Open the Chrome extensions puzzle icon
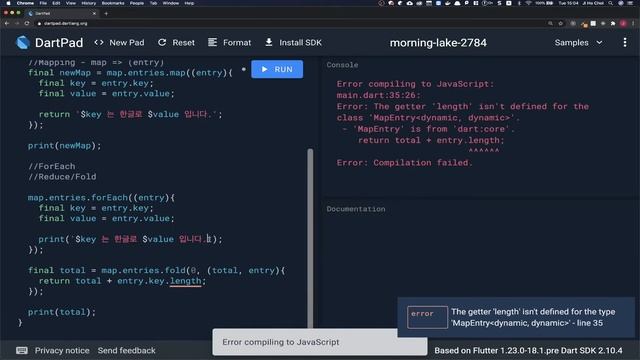Viewport: 640px width, 360px height. tap(613, 23)
